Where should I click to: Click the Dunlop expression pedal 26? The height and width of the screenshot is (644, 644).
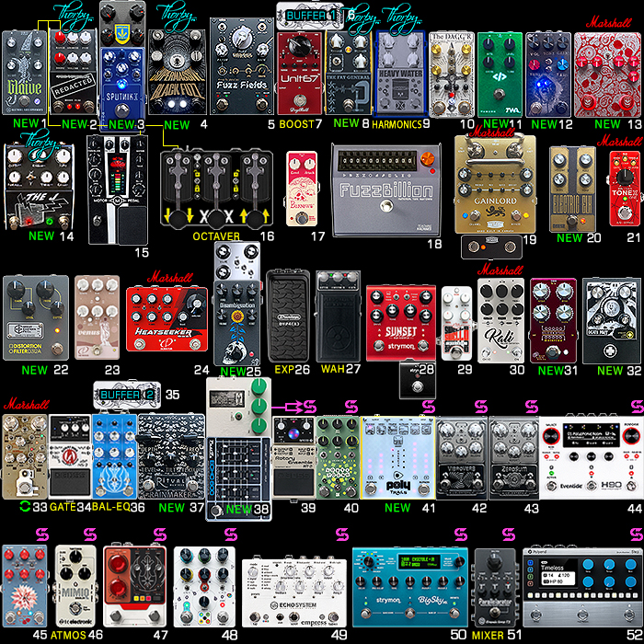pos(288,316)
